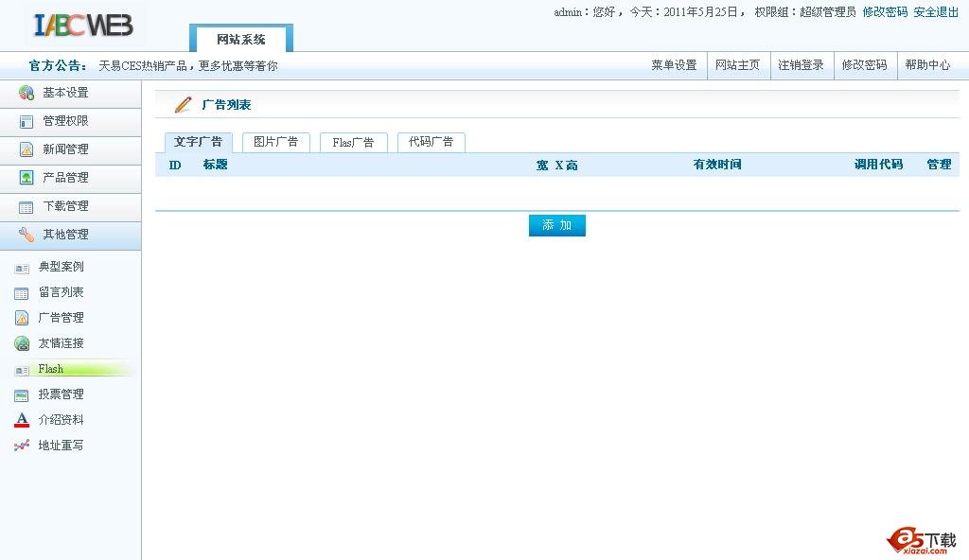Viewport: 969px width, 560px height.
Task: Click the pencil icon beside 广告列表
Action: click(x=183, y=104)
